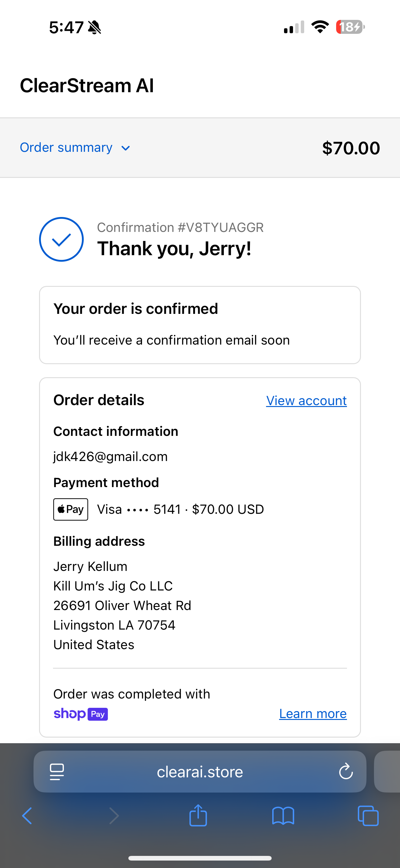Tap the clearai.store address bar
400x868 pixels.
(200, 772)
